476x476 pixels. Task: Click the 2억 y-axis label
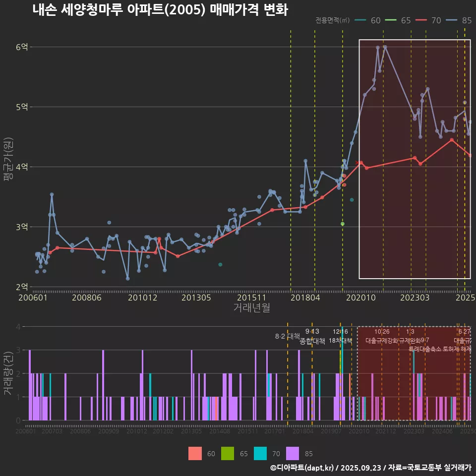click(22, 287)
